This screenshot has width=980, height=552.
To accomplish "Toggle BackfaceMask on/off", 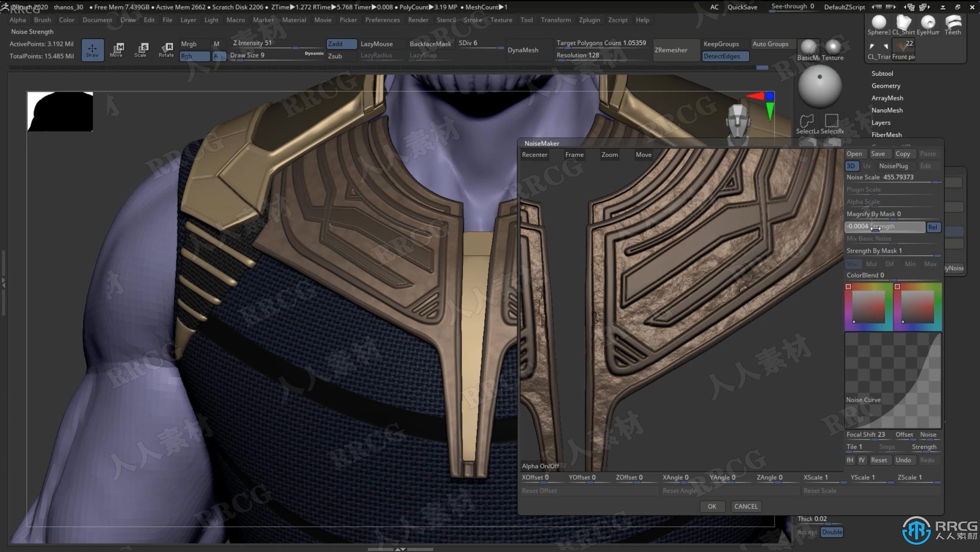I will point(429,42).
